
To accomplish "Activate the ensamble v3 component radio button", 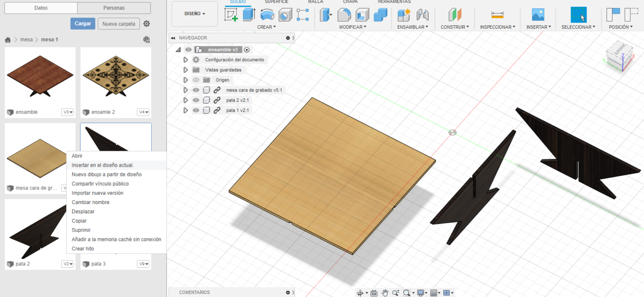I will point(247,50).
